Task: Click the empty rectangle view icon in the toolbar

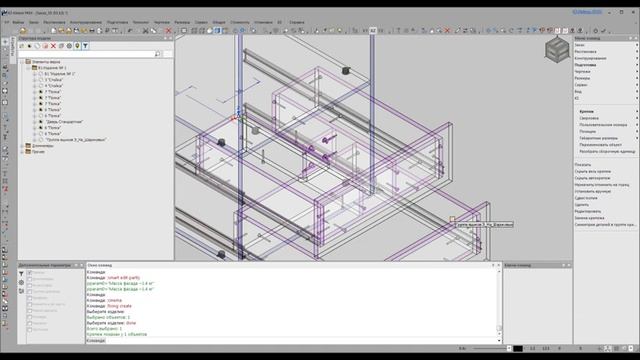Action: click(x=184, y=31)
